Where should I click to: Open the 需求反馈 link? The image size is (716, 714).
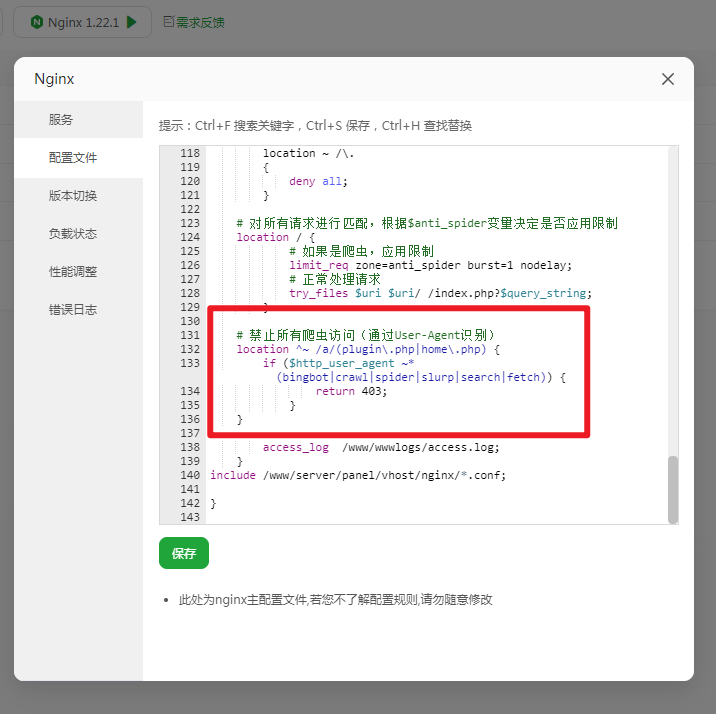click(200, 22)
